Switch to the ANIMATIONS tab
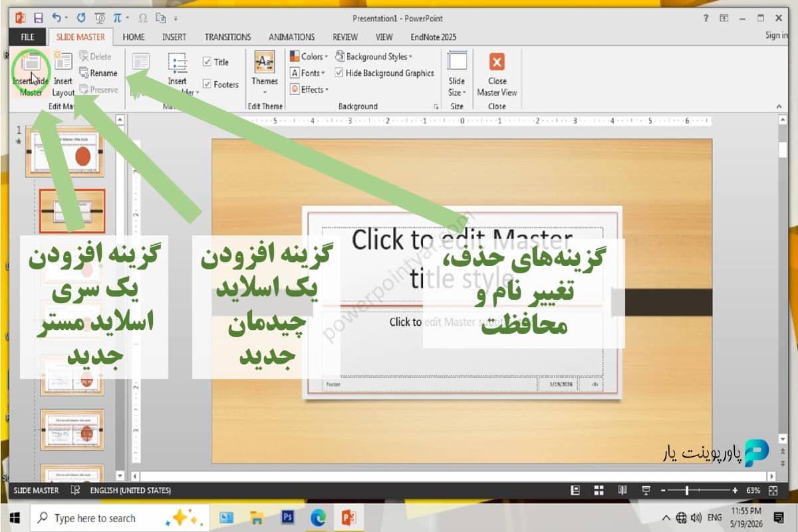The width and height of the screenshot is (798, 532). [x=292, y=37]
